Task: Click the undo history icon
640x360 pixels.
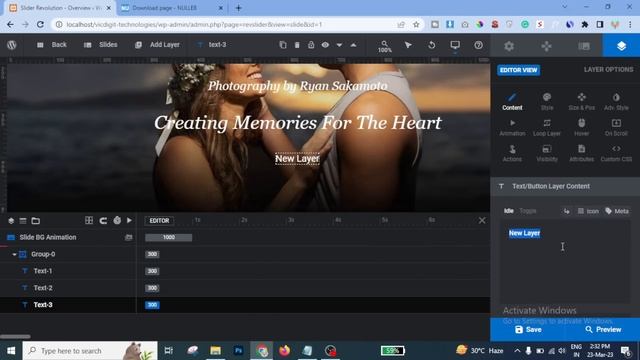Action: point(431,45)
